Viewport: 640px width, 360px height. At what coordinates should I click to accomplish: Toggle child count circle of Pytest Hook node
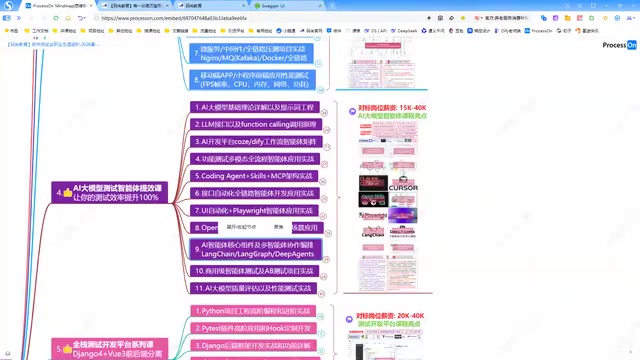tap(321, 334)
